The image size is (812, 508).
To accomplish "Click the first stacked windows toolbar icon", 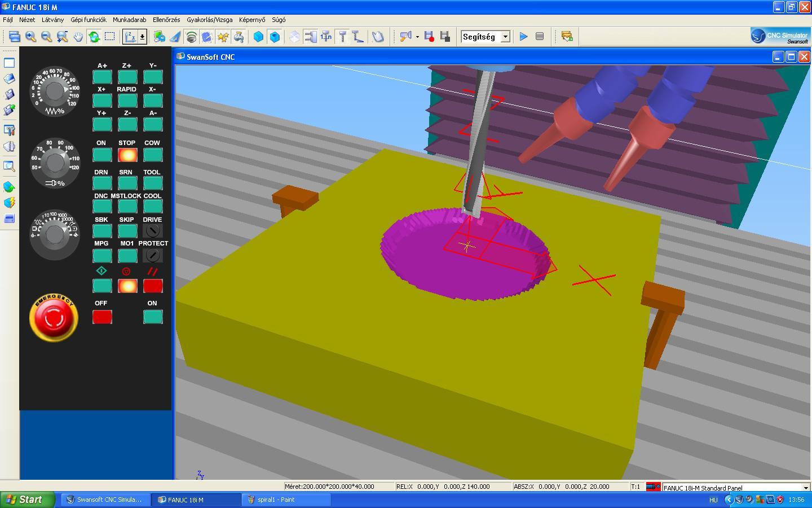I will pyautogui.click(x=15, y=37).
